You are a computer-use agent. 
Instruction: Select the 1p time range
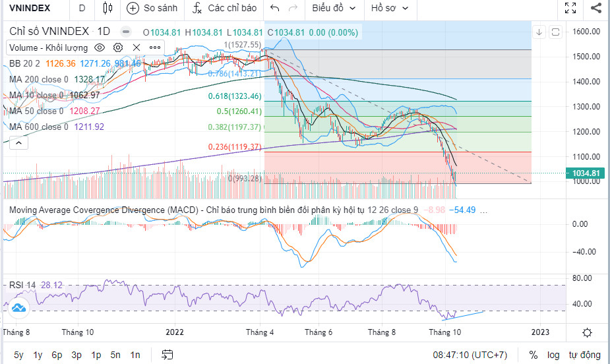[x=96, y=355]
